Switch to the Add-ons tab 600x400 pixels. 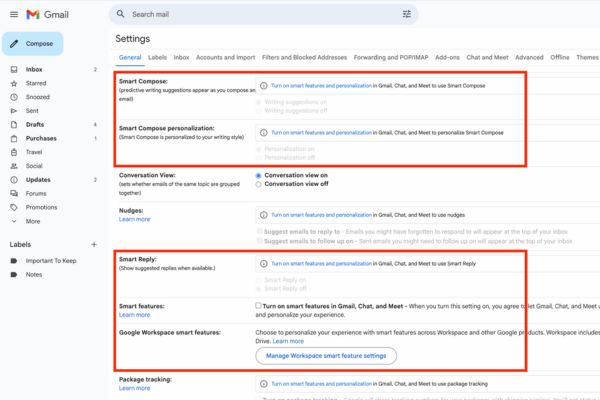pyautogui.click(x=447, y=57)
